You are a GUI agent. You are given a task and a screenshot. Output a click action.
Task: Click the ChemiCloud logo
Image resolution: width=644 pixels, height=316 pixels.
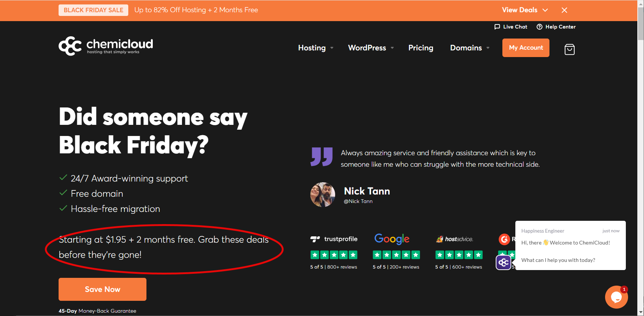click(x=106, y=46)
